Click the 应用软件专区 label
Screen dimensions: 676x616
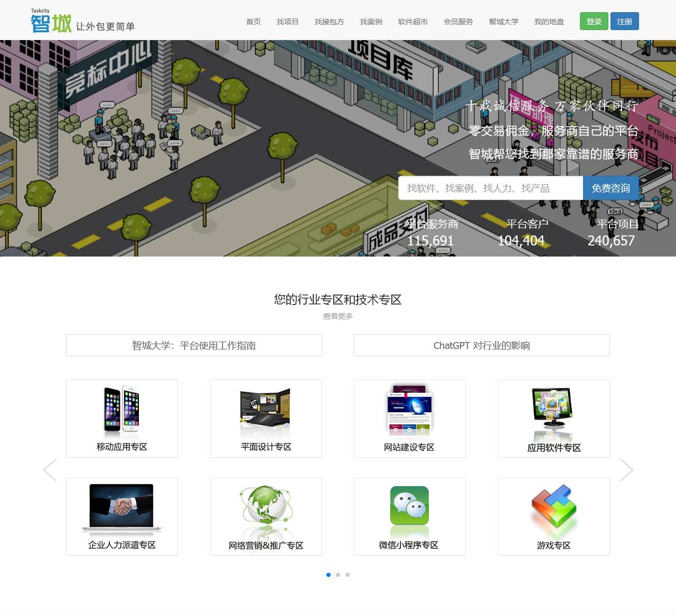click(x=554, y=448)
